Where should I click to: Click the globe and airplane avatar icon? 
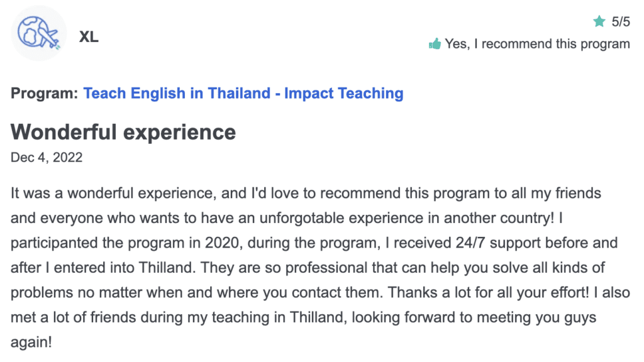point(38,33)
